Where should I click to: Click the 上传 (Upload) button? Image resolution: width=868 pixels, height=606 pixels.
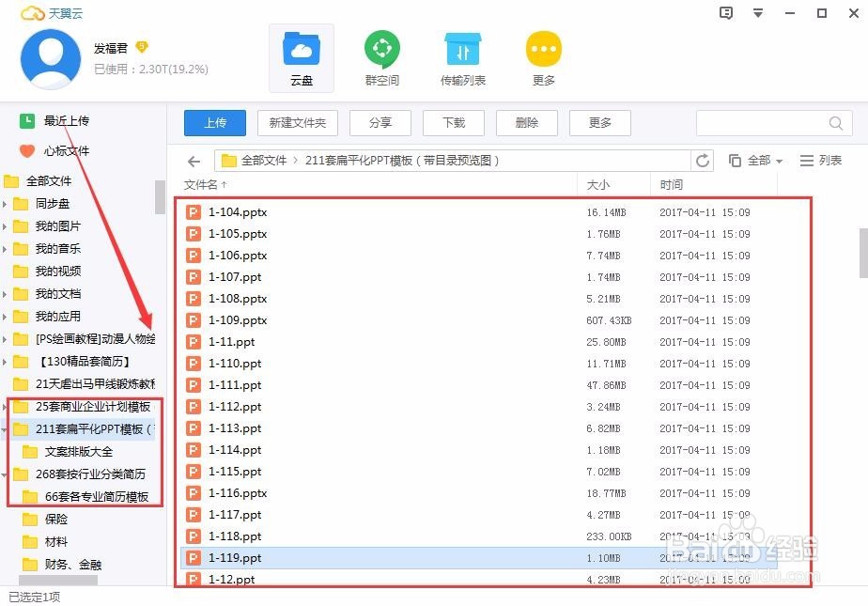click(214, 122)
